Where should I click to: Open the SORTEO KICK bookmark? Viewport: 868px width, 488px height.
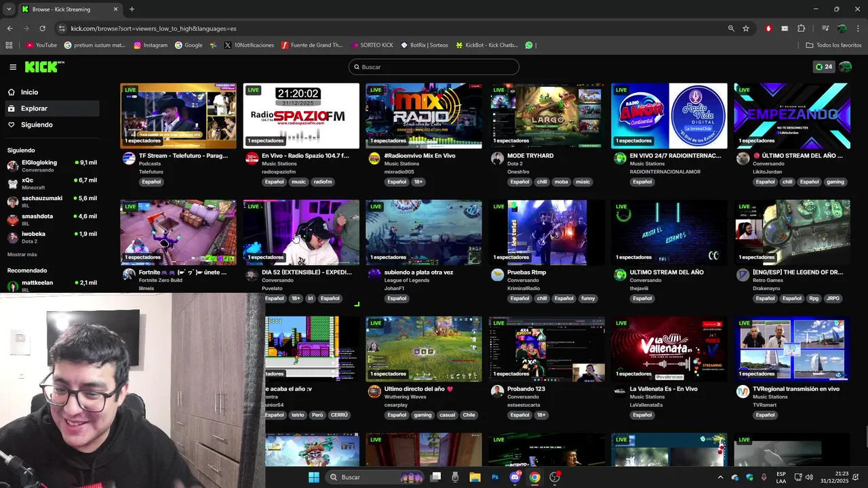pyautogui.click(x=372, y=45)
